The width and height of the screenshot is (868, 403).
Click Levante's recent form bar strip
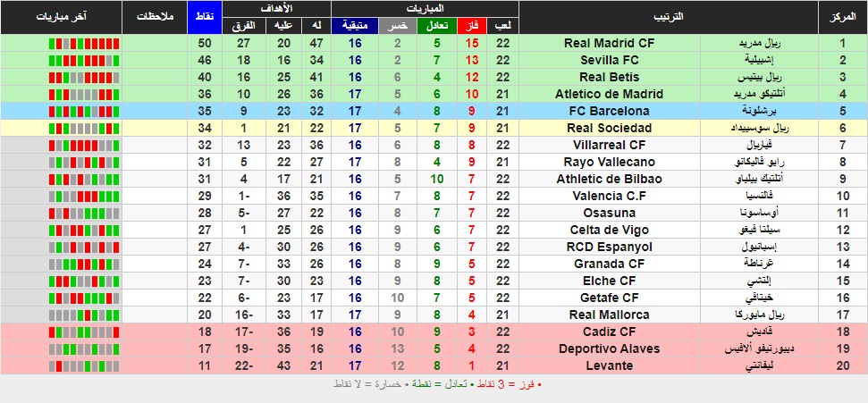[84, 365]
